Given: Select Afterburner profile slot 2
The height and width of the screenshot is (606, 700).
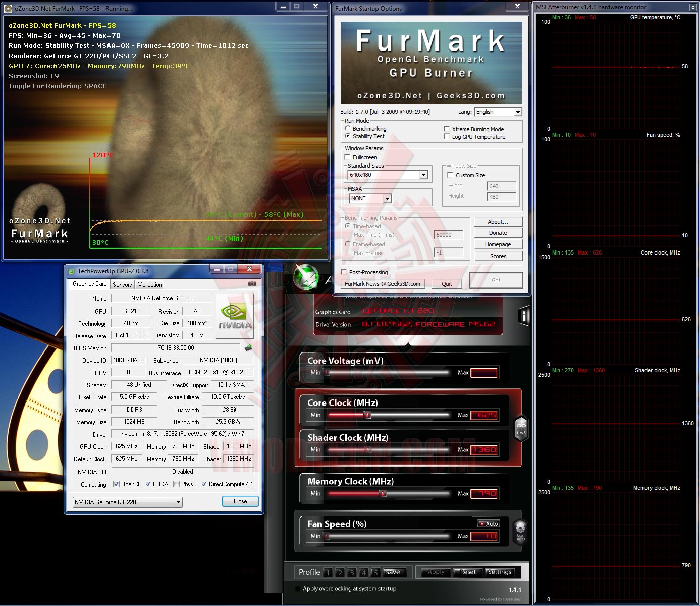Looking at the screenshot, I should 340,572.
